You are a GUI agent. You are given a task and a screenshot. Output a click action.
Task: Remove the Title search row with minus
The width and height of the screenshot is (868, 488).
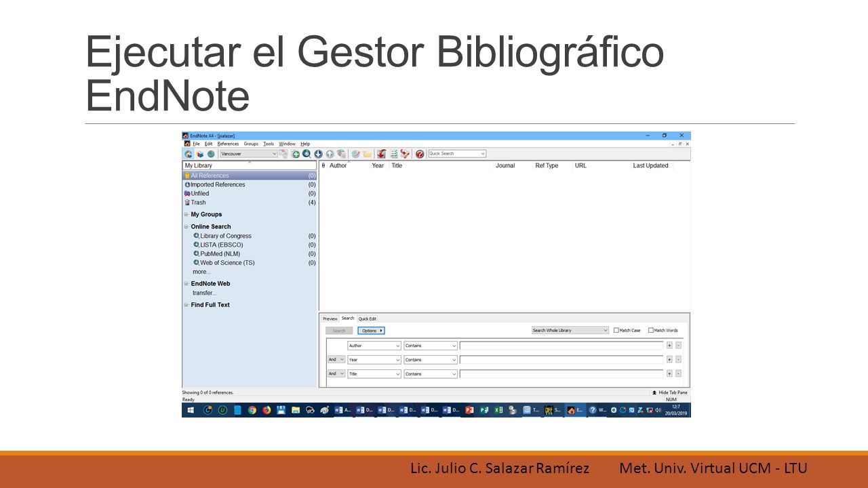click(678, 374)
